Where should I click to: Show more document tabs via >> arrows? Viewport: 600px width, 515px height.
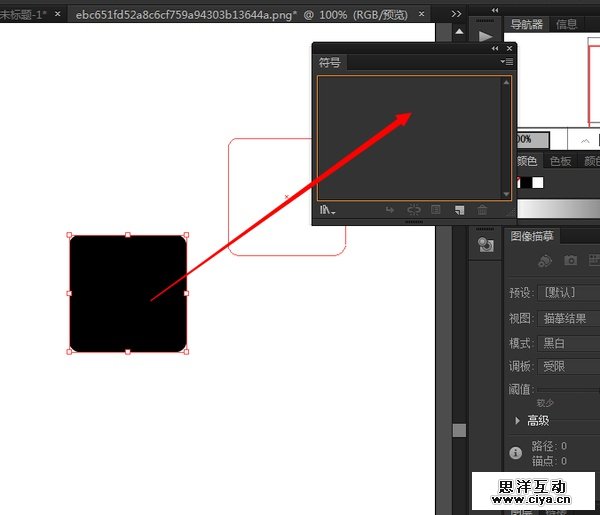coord(456,14)
